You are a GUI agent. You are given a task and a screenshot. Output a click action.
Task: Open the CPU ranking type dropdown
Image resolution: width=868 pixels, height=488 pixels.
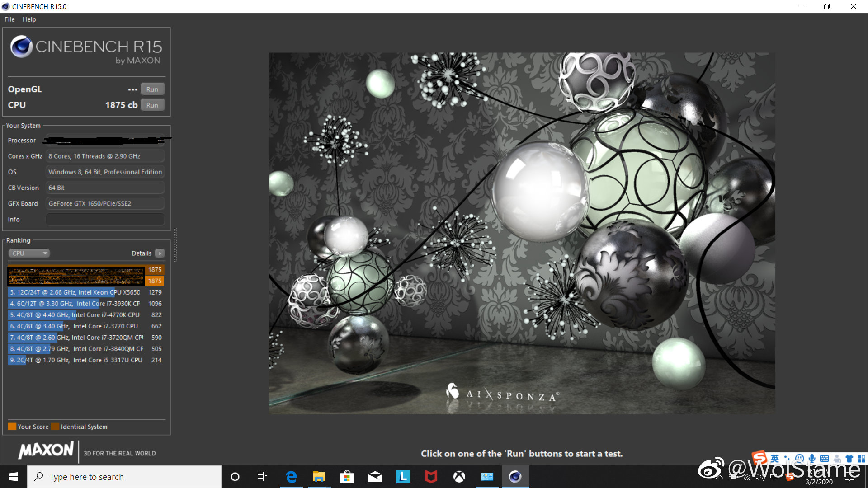(29, 253)
